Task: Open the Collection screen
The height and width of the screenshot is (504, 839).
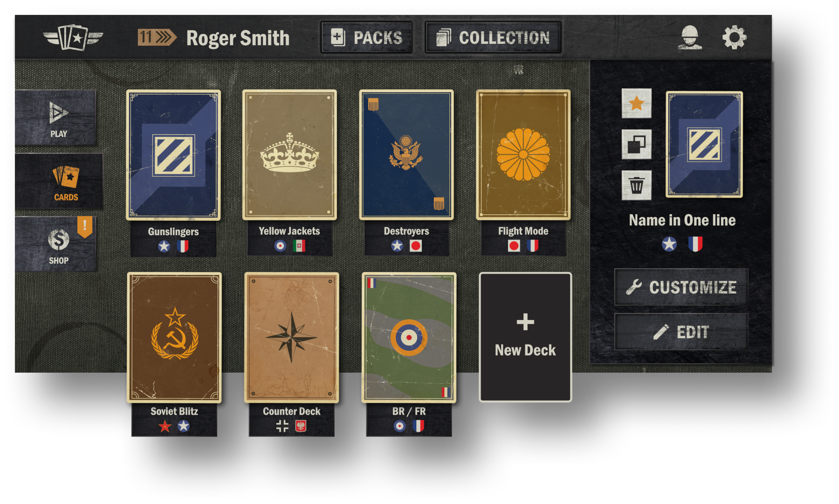Action: (493, 37)
